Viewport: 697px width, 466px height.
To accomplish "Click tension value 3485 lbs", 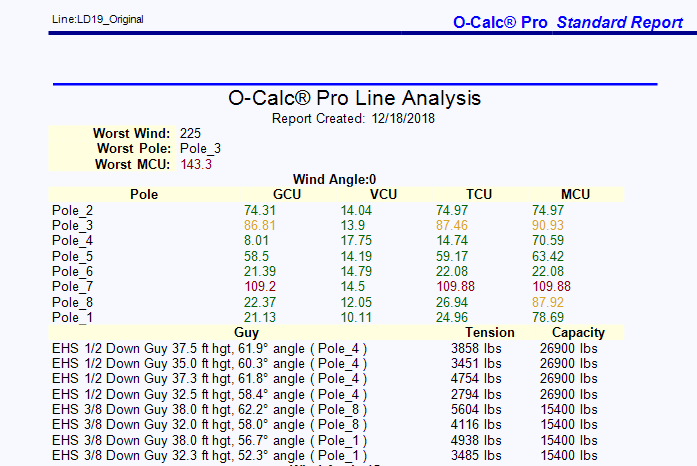I will click(476, 456).
